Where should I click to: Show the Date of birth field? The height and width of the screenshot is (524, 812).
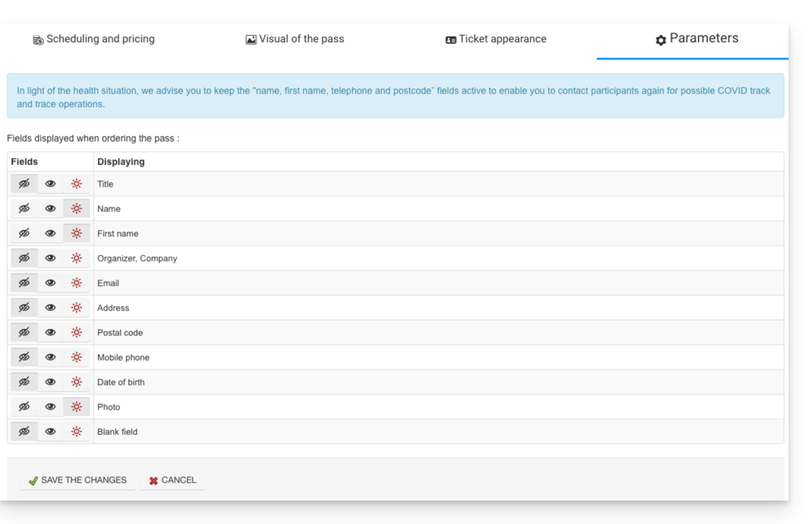[50, 382]
